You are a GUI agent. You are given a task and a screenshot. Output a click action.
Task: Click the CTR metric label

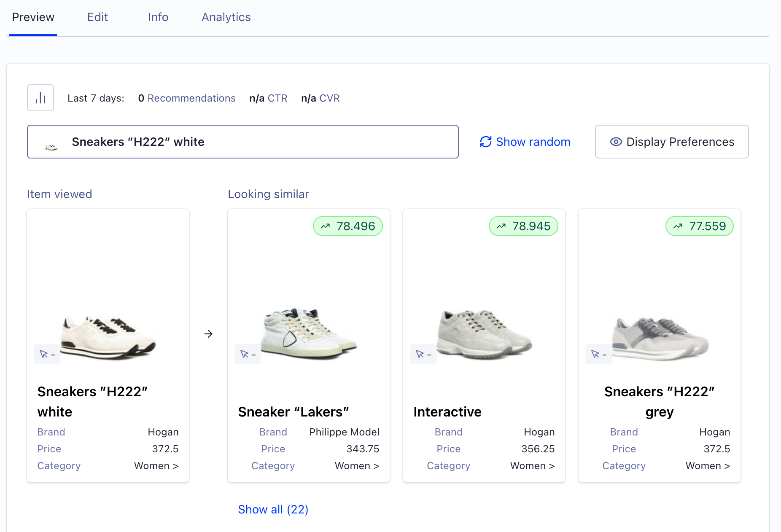click(x=277, y=98)
